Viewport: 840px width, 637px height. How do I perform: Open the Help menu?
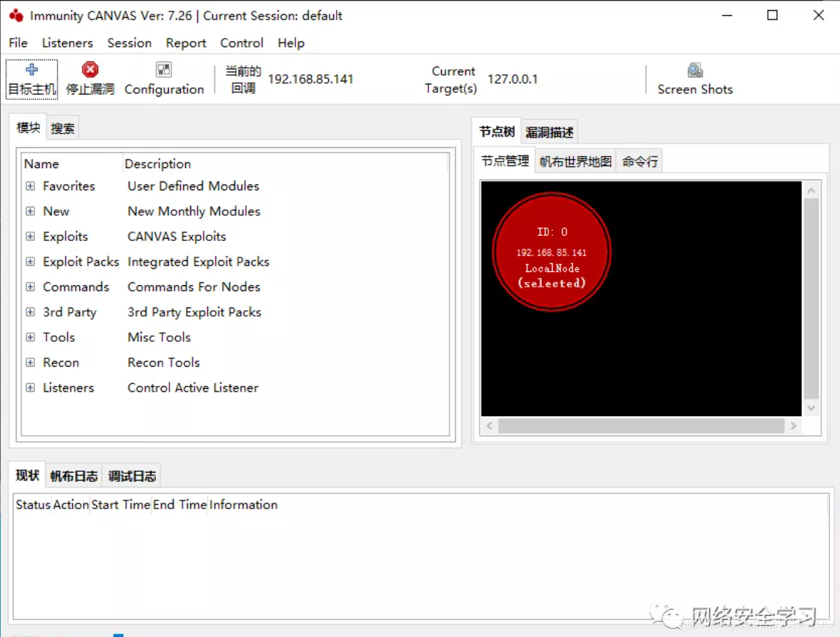pyautogui.click(x=291, y=43)
